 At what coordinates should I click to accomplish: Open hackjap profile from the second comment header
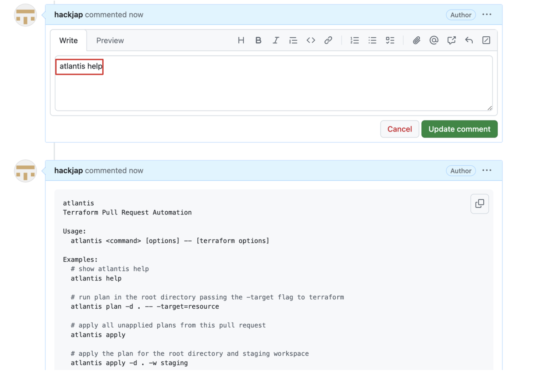tap(68, 170)
